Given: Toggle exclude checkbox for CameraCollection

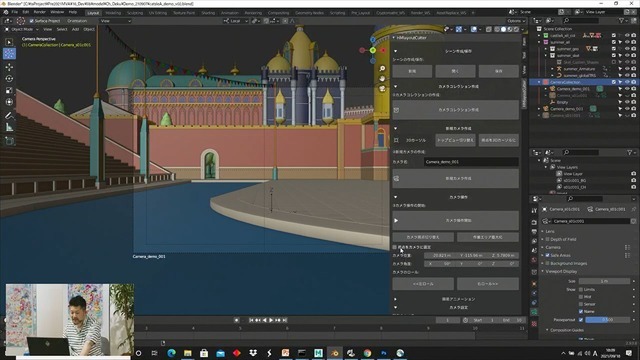Looking at the screenshot, I should 614,82.
